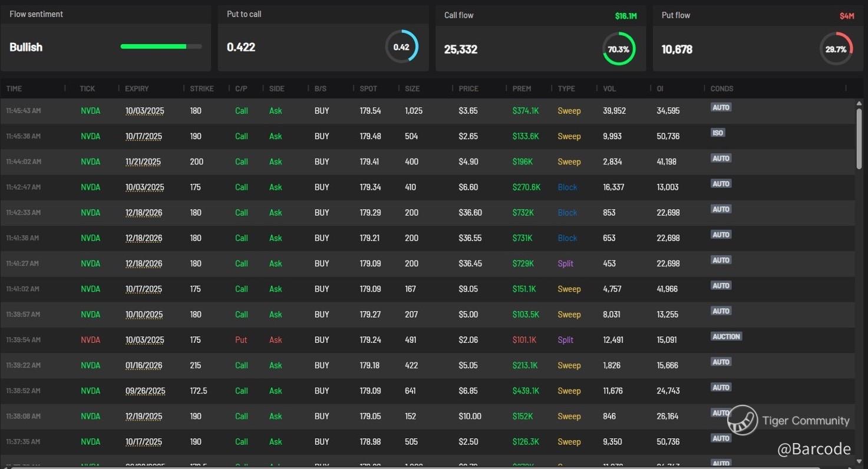Image resolution: width=868 pixels, height=469 pixels.
Task: Click the VOL column header
Action: 609,88
